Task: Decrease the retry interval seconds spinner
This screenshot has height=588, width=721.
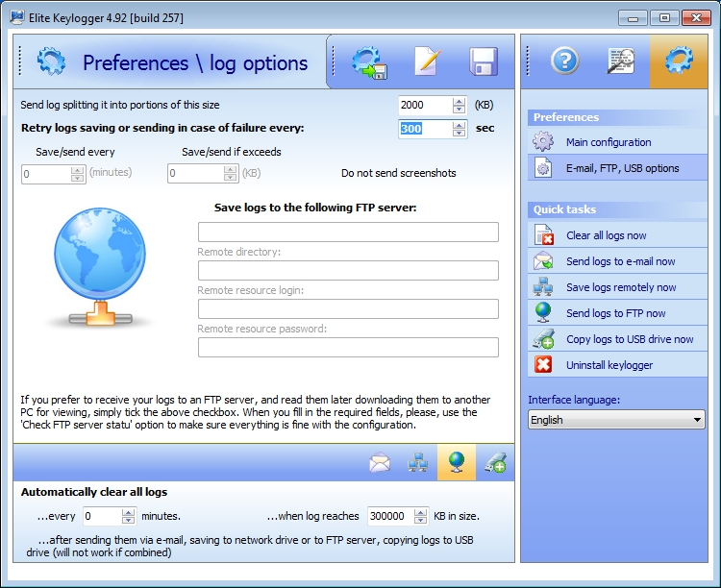Action: (459, 134)
